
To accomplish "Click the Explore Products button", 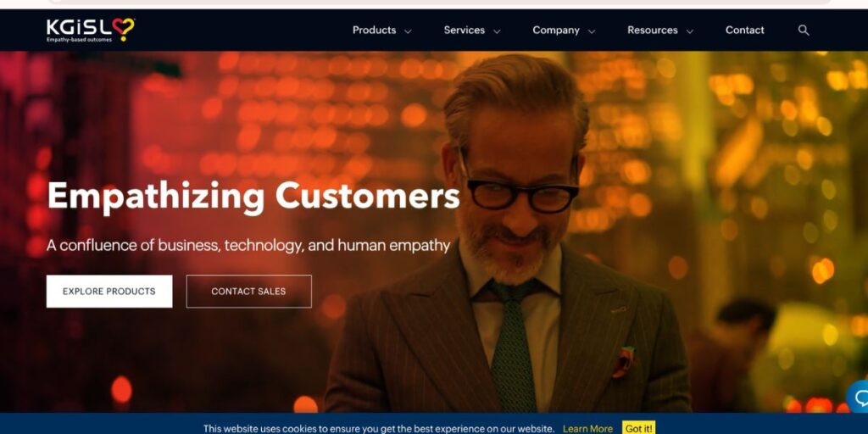I will [x=109, y=292].
